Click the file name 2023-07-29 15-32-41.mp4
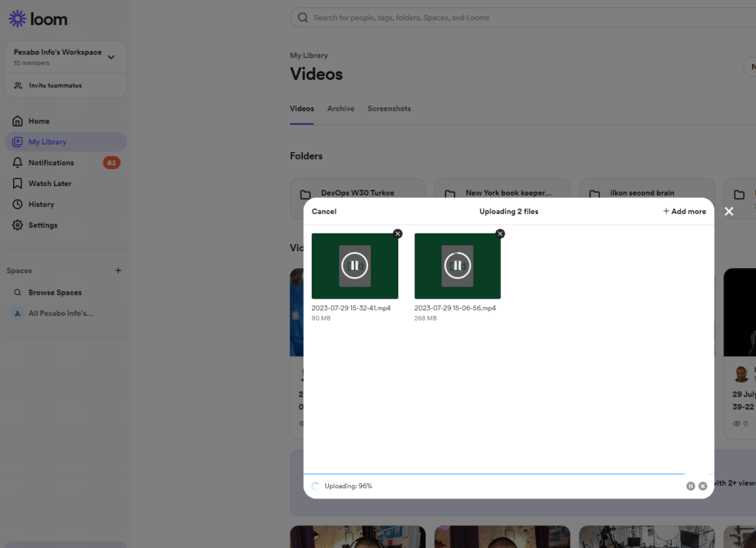The image size is (756, 548). pos(351,308)
